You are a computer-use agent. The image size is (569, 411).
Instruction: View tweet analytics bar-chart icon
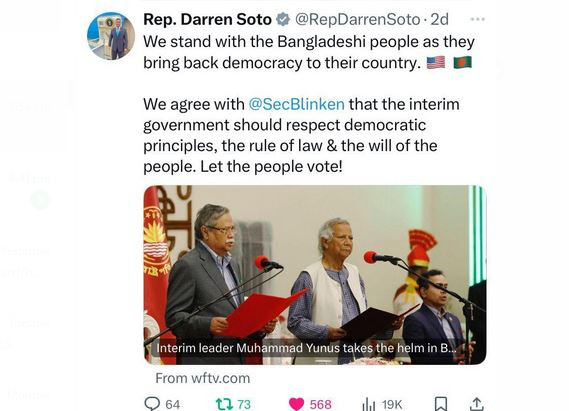(369, 404)
